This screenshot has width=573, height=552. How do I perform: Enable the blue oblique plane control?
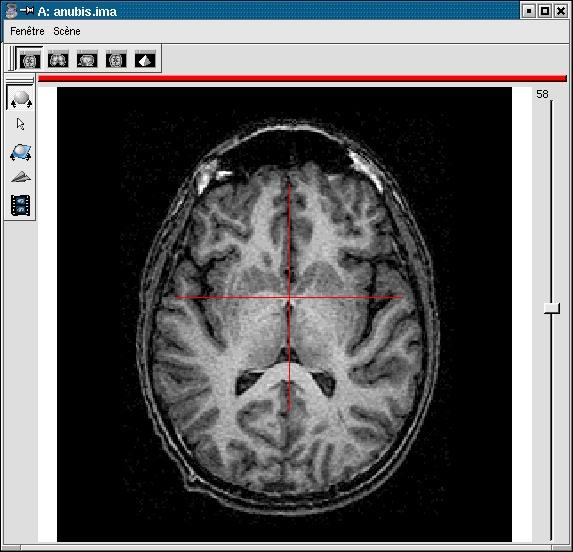[x=20, y=152]
